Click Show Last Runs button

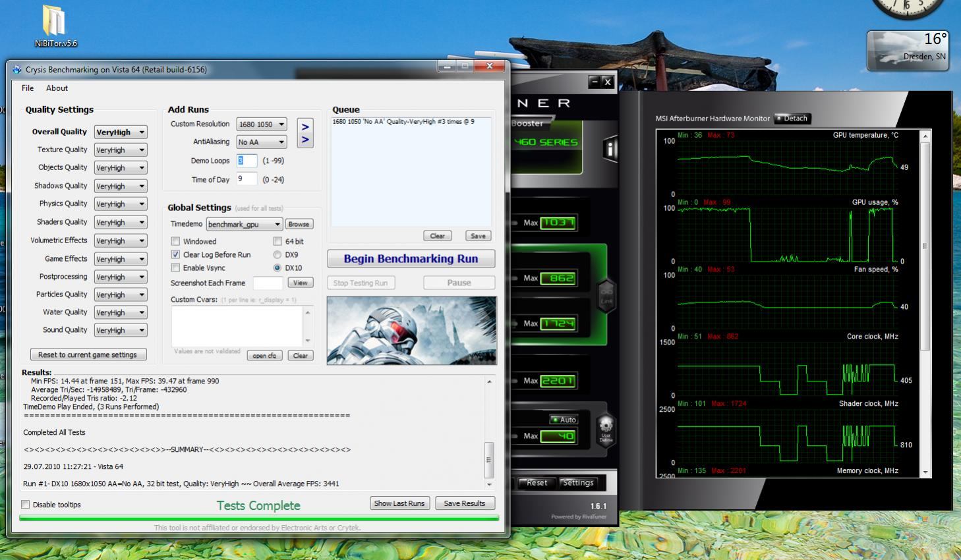click(x=399, y=503)
